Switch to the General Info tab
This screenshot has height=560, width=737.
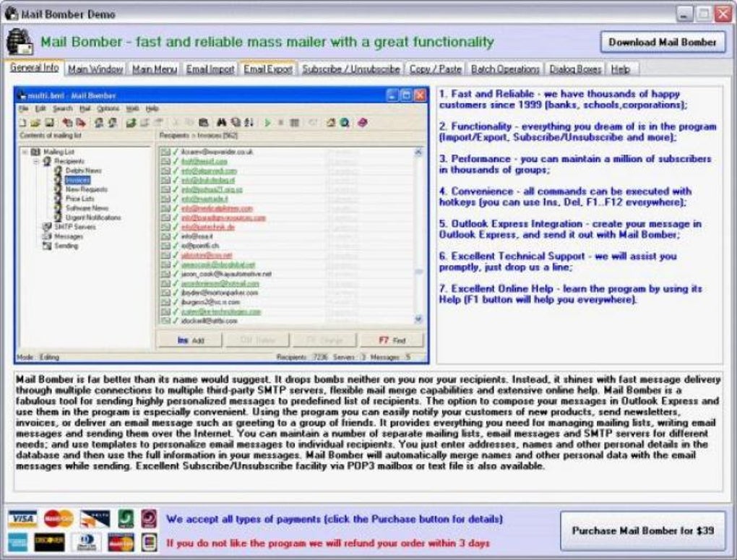(34, 68)
